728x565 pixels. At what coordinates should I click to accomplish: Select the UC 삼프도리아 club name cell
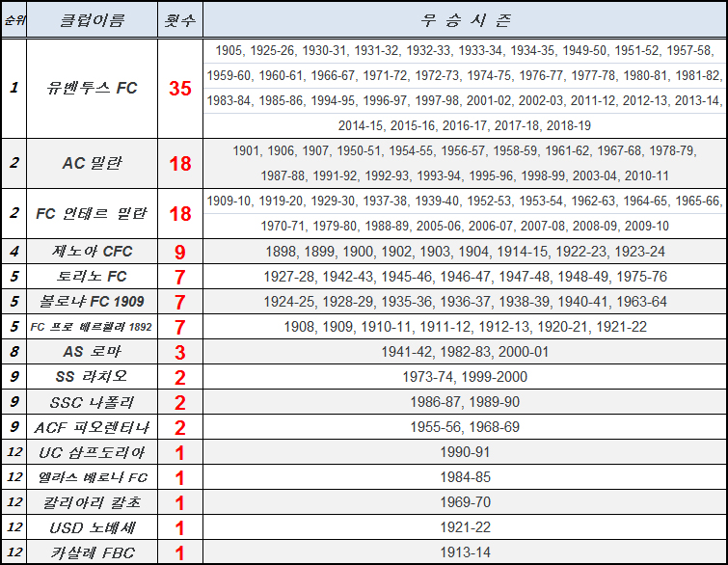[92, 452]
